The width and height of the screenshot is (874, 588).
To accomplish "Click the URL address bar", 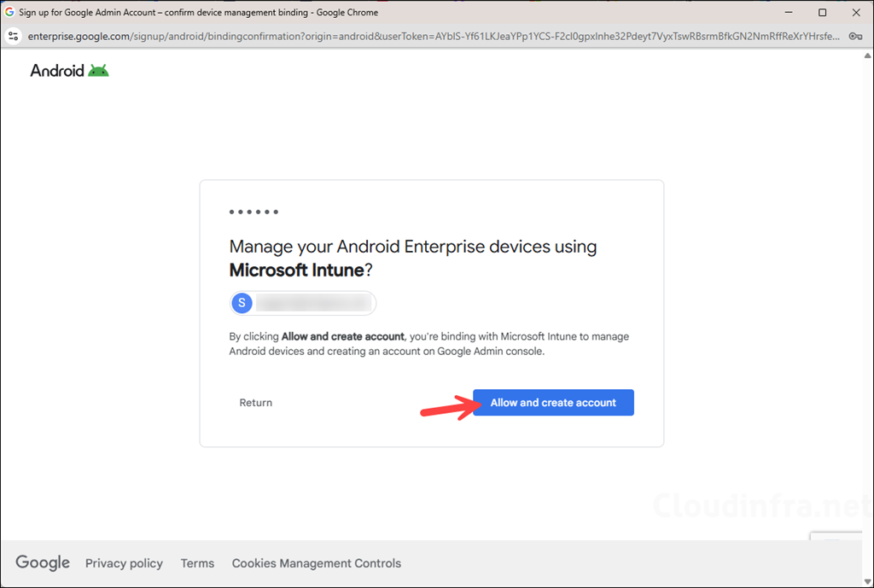I will click(434, 36).
